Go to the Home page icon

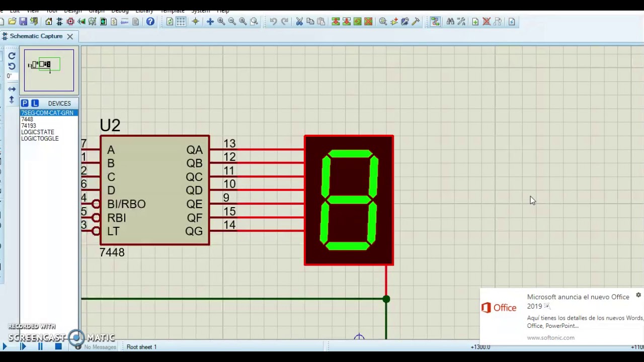(49, 22)
